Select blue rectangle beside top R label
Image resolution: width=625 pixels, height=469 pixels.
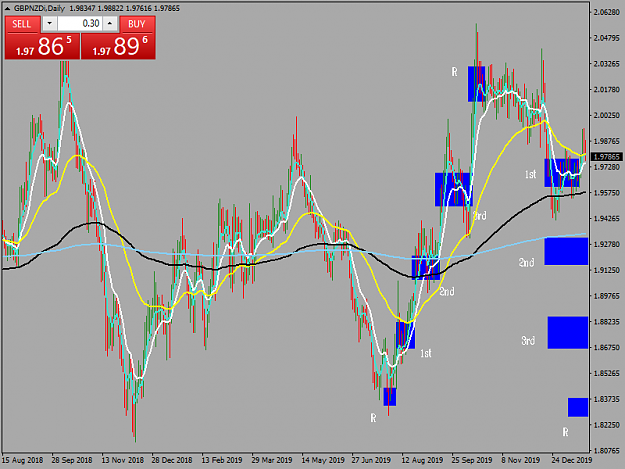[x=476, y=84]
